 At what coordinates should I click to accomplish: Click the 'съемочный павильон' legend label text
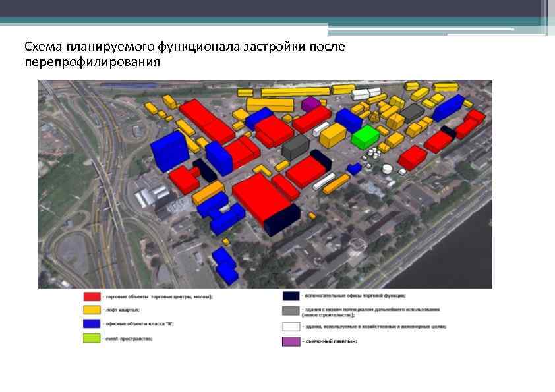[330, 341]
